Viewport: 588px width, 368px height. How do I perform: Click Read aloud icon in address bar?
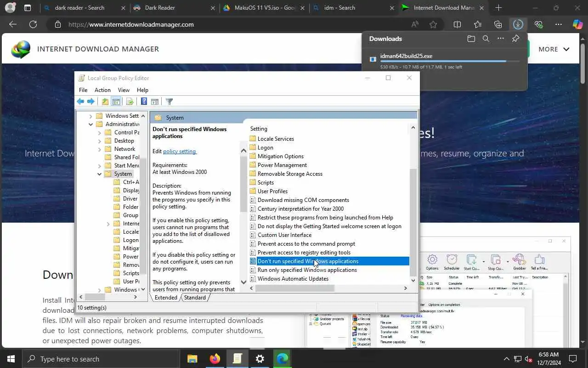415,24
